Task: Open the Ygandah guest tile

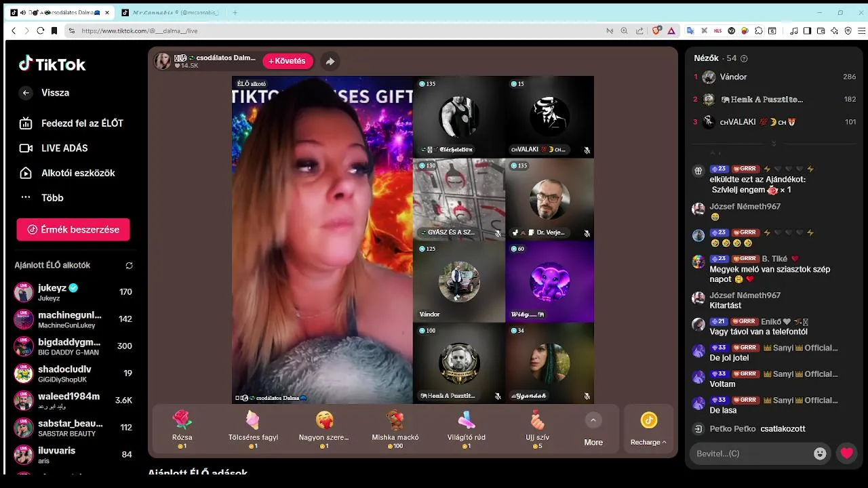Action: 549,363
